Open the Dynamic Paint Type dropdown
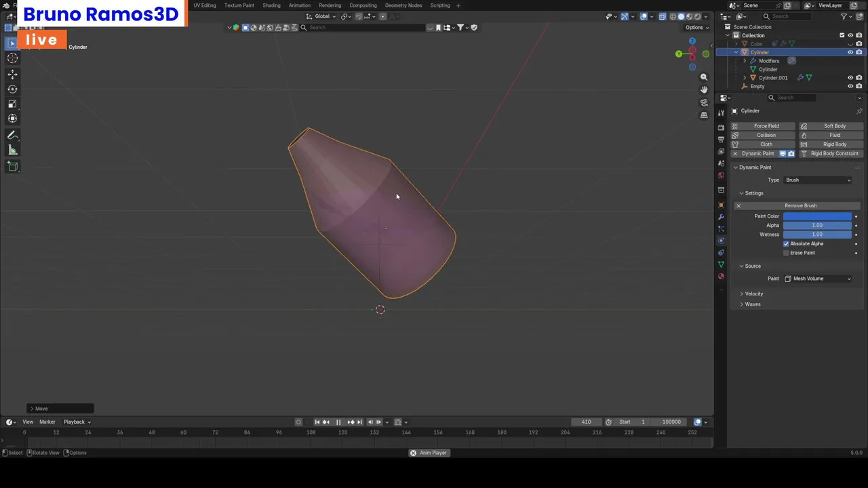 pyautogui.click(x=818, y=180)
